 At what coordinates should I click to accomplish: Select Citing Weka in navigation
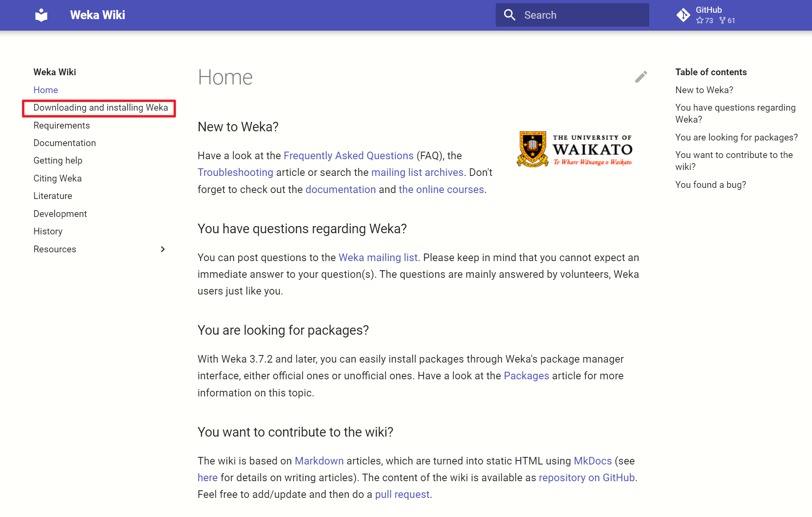click(x=57, y=178)
